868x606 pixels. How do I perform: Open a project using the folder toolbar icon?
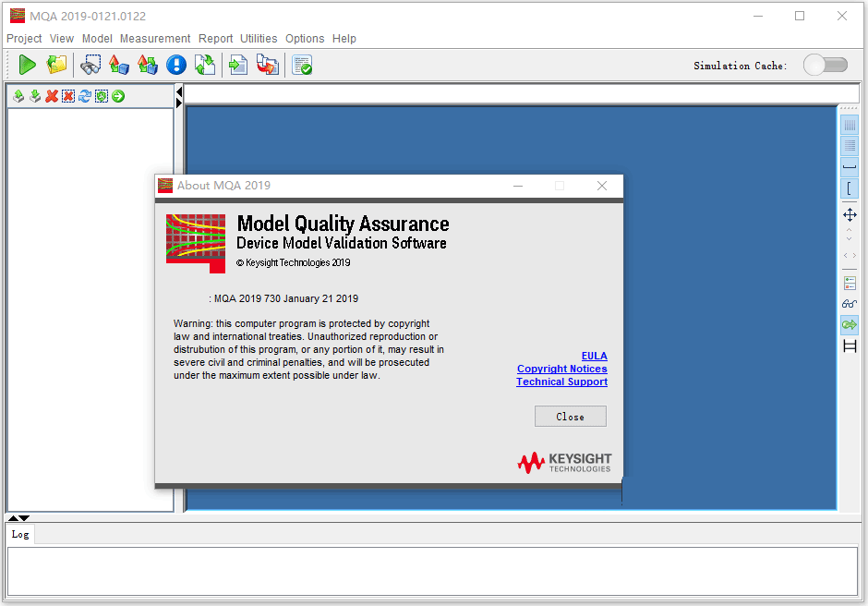[56, 65]
